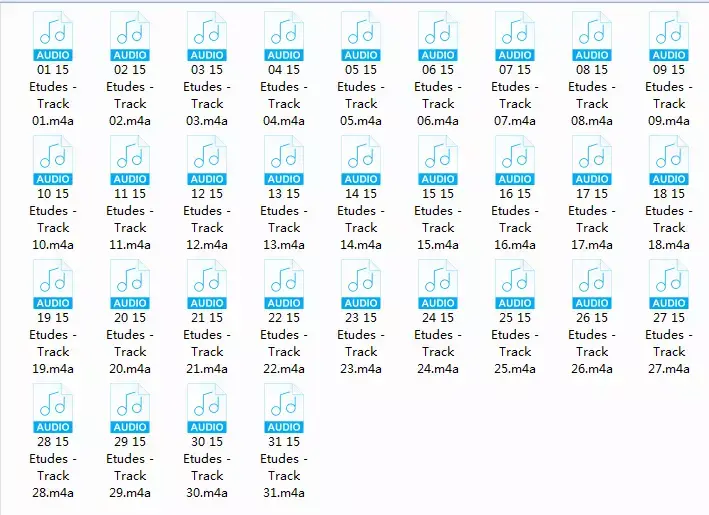Click file name '28 15 Etudes - Track 28.m4a'
The image size is (709, 515).
click(53, 467)
